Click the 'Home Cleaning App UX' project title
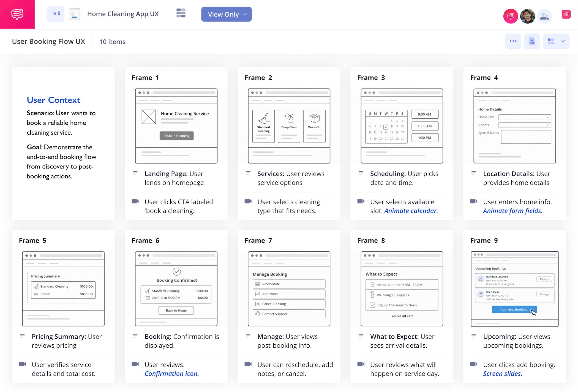 pos(123,14)
